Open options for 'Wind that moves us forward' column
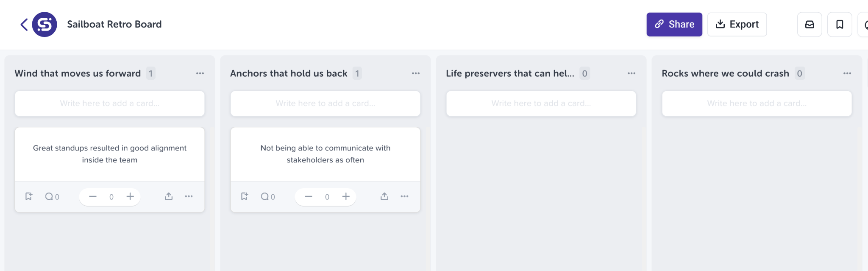Viewport: 868px width, 271px height. tap(200, 73)
